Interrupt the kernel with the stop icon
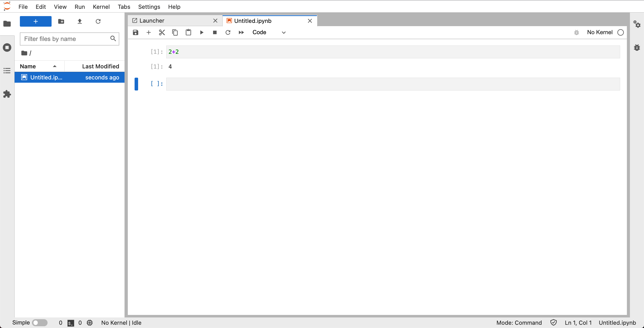Viewport: 644px width, 328px height. 215,32
